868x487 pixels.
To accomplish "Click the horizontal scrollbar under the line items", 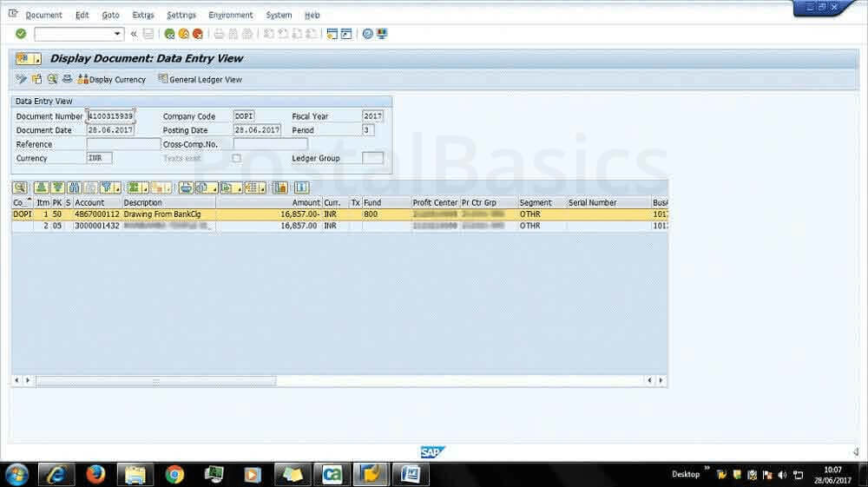I will coord(156,380).
